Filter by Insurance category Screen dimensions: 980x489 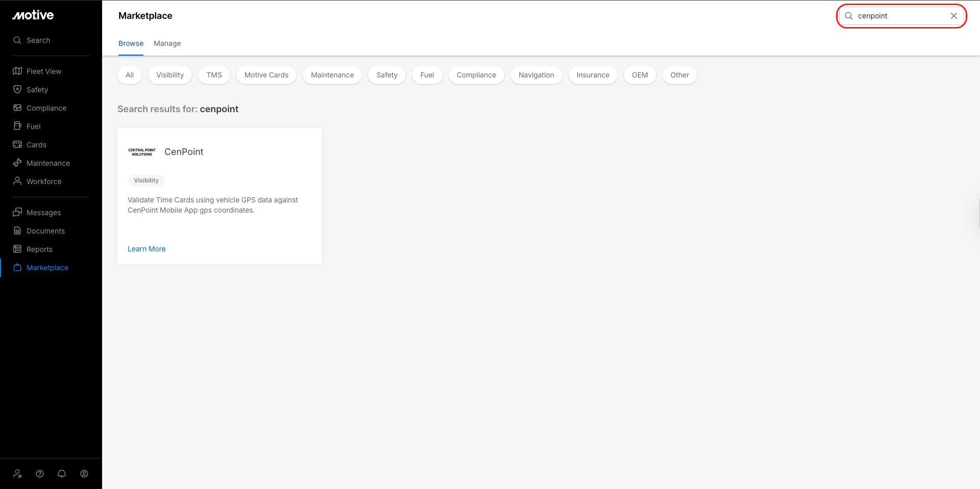[593, 75]
